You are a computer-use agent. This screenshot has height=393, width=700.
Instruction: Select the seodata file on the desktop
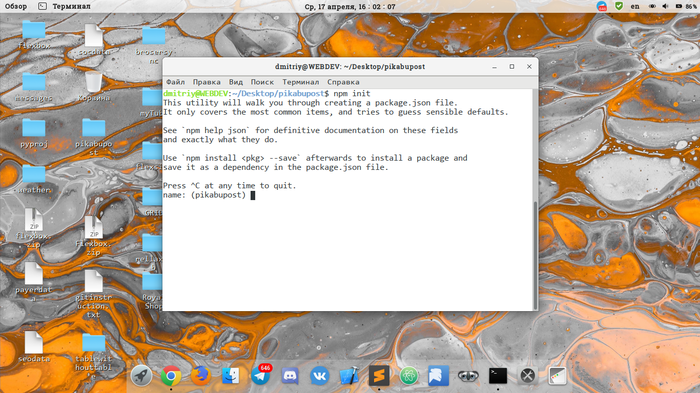coord(34,347)
